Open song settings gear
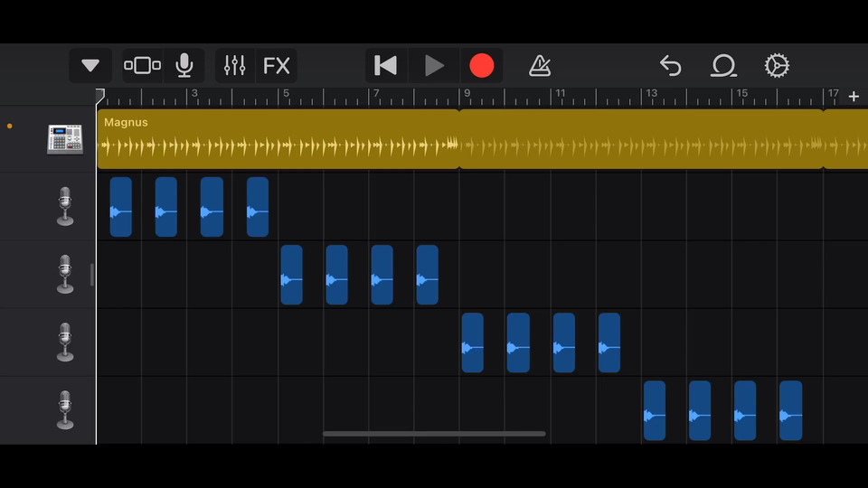The width and height of the screenshot is (868, 488). coord(777,66)
